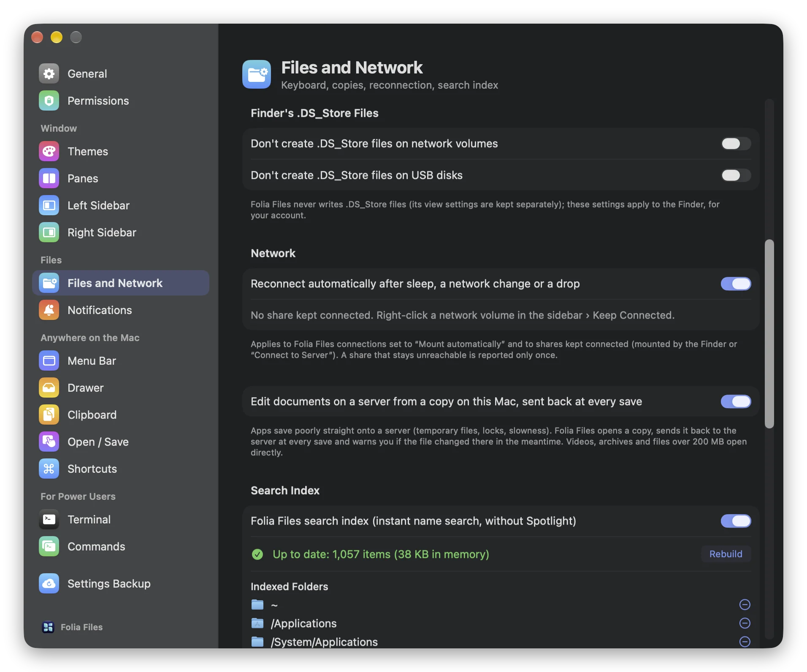807x672 pixels.
Task: Click the Panes split-view icon
Action: [49, 179]
